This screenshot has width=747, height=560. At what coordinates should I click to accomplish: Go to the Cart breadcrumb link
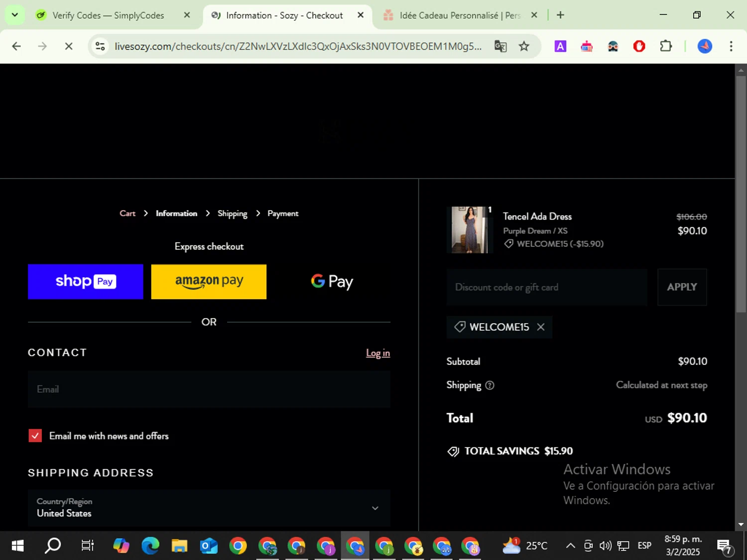point(127,213)
